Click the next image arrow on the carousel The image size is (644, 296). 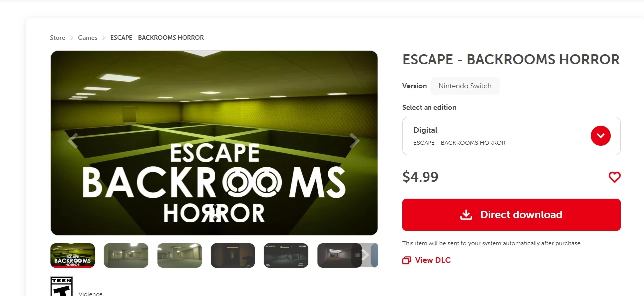click(x=355, y=141)
